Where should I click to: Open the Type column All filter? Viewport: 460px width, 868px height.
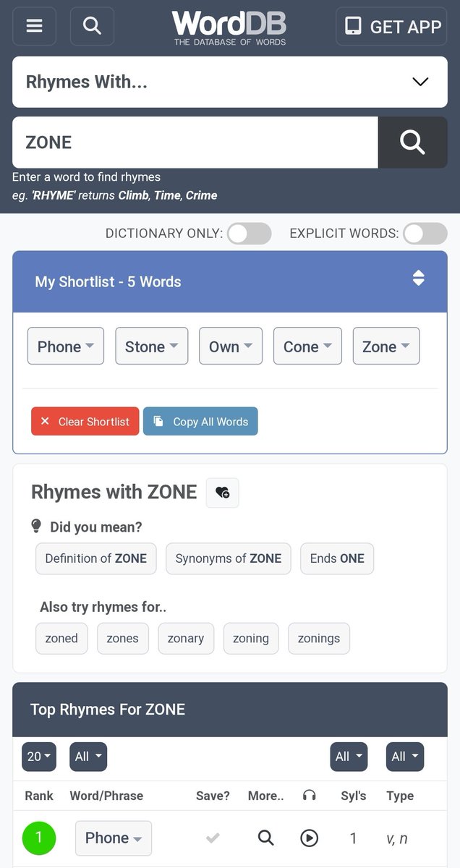[405, 757]
